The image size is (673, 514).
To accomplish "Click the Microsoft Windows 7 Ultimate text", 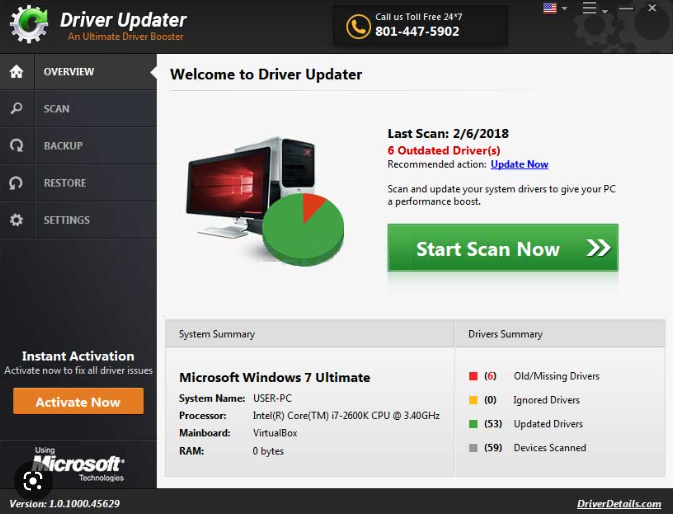I will coord(274,378).
